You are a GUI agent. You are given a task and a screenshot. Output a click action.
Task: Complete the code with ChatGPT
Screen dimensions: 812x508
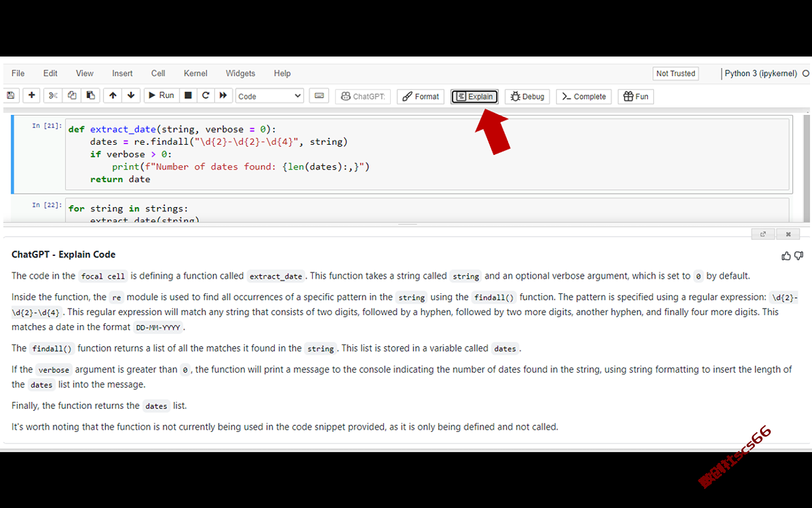584,97
